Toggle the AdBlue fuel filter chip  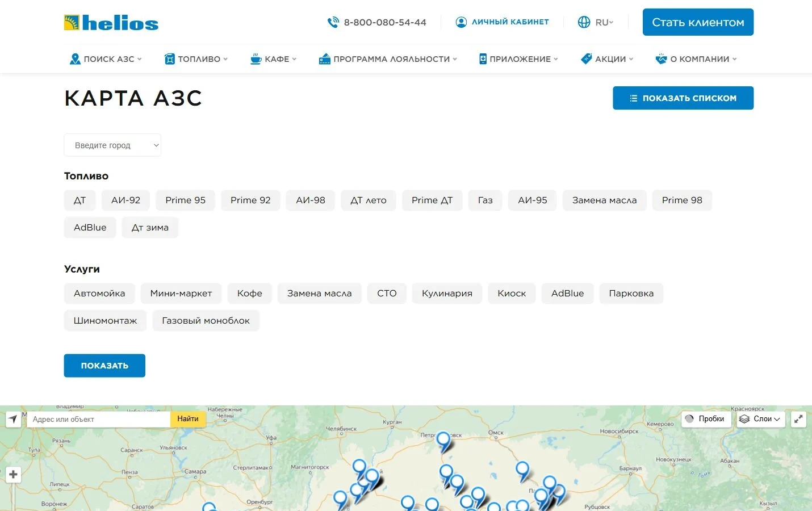[90, 228]
